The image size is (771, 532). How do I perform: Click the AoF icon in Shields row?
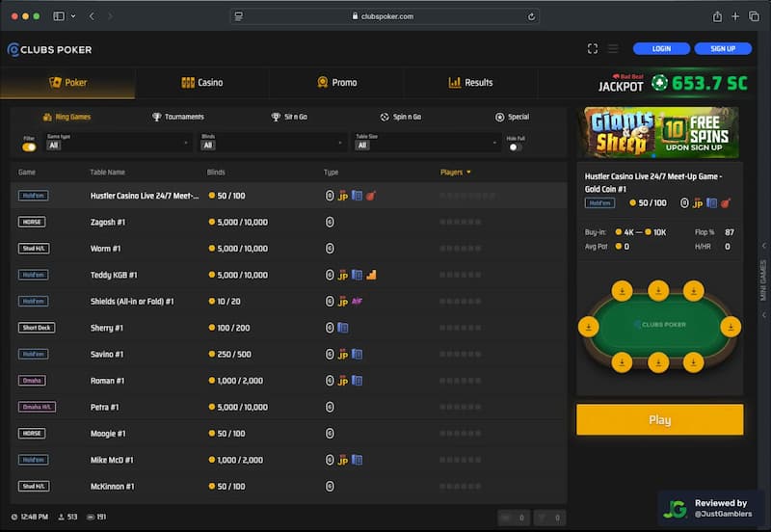[x=357, y=302]
